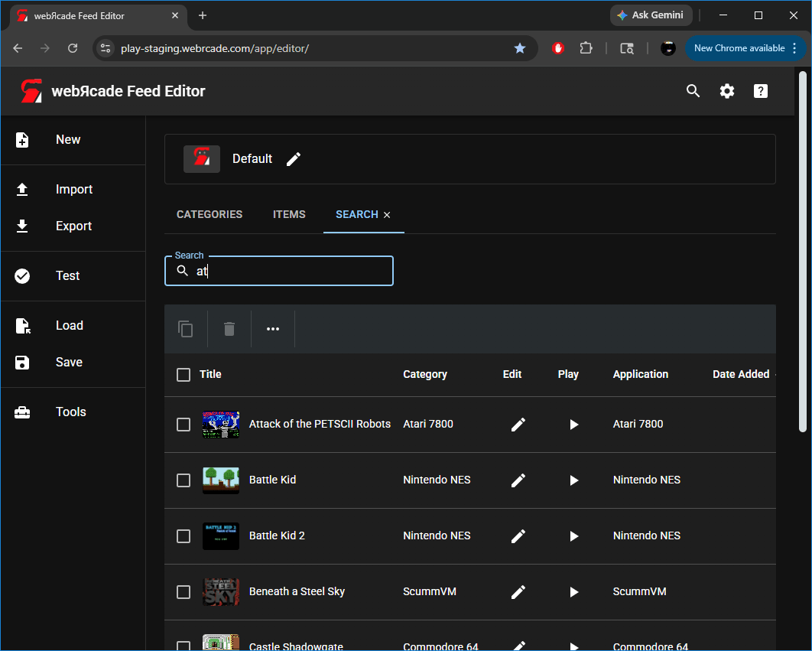Click the edit pencil for Battle Kid

[x=518, y=480]
